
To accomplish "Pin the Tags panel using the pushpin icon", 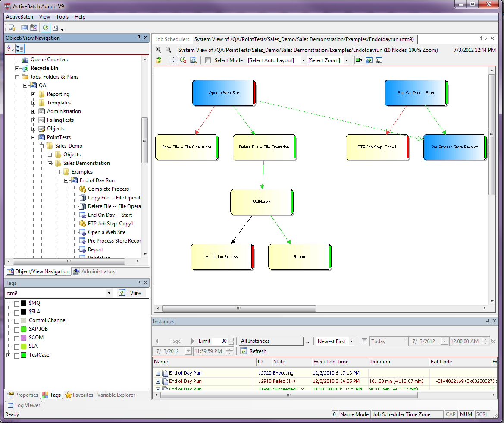I will [138, 283].
